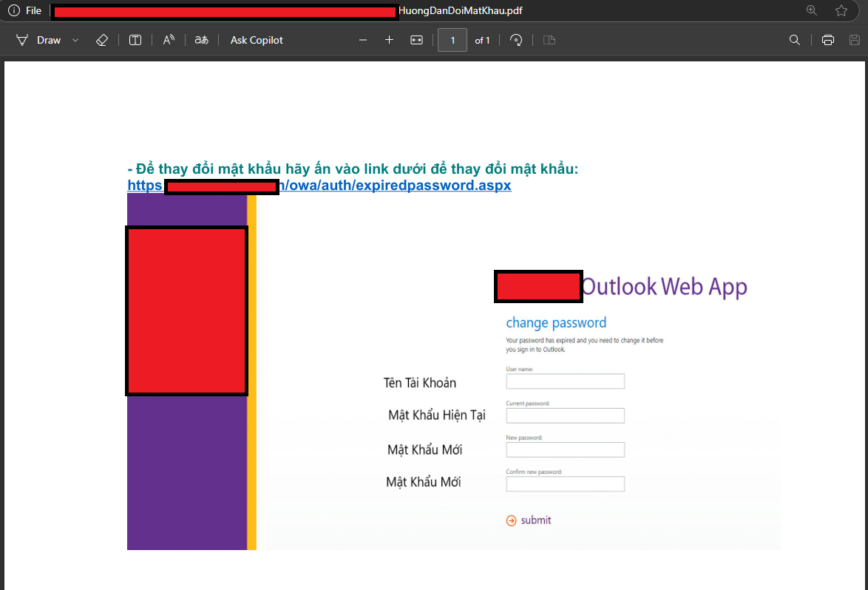The image size is (868, 590).
Task: Activate the Add text tool
Action: click(135, 40)
